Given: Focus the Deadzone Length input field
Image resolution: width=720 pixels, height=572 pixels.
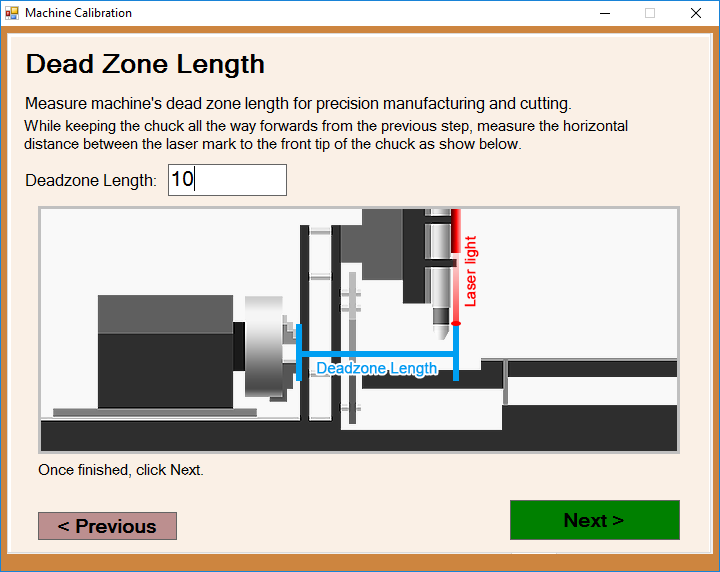Looking at the screenshot, I should coord(227,180).
